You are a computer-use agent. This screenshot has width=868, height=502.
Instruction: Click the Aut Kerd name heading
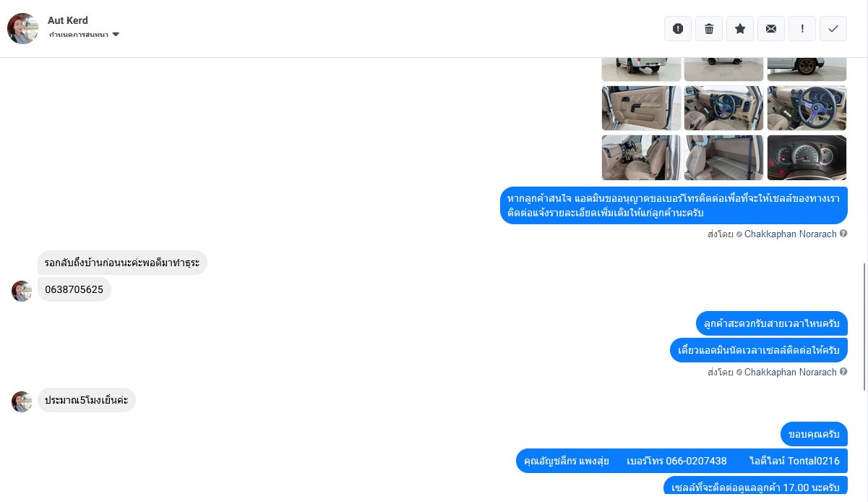click(x=68, y=20)
